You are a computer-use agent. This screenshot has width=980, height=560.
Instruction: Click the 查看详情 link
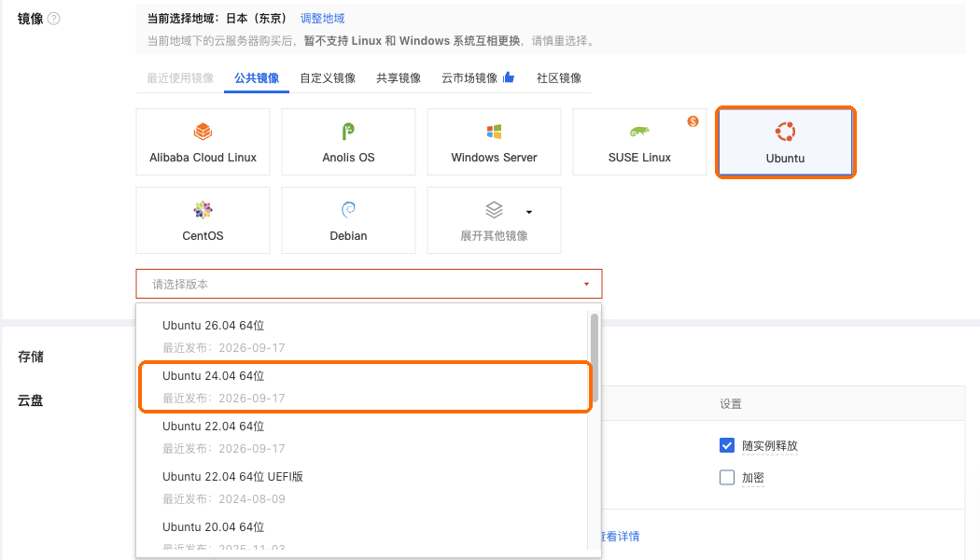pos(620,537)
